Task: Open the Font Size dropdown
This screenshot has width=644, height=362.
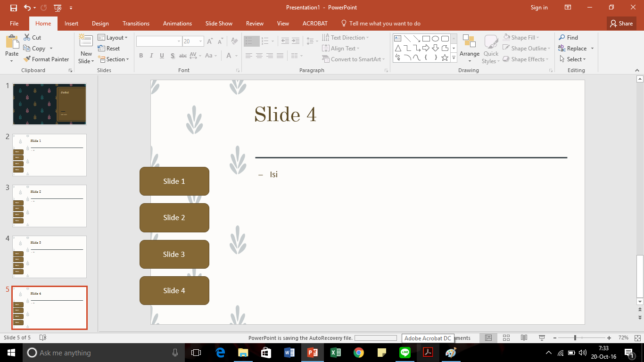Action: pyautogui.click(x=200, y=41)
